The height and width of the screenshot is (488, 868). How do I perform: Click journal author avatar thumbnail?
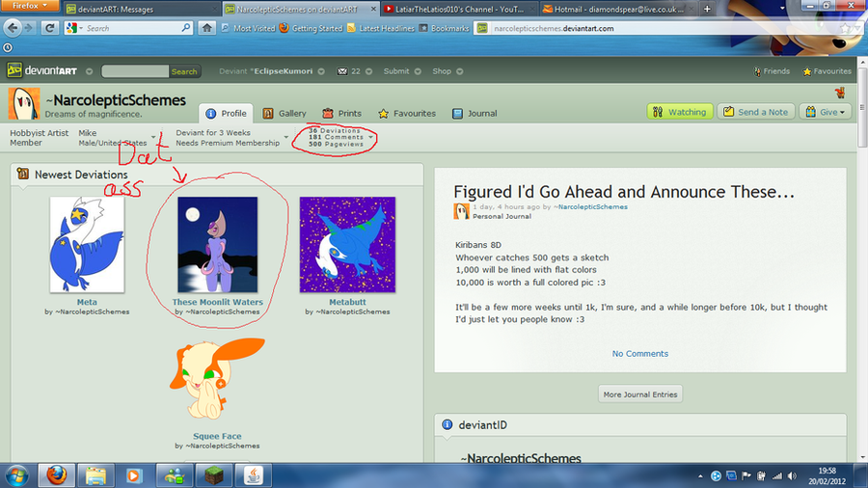461,211
